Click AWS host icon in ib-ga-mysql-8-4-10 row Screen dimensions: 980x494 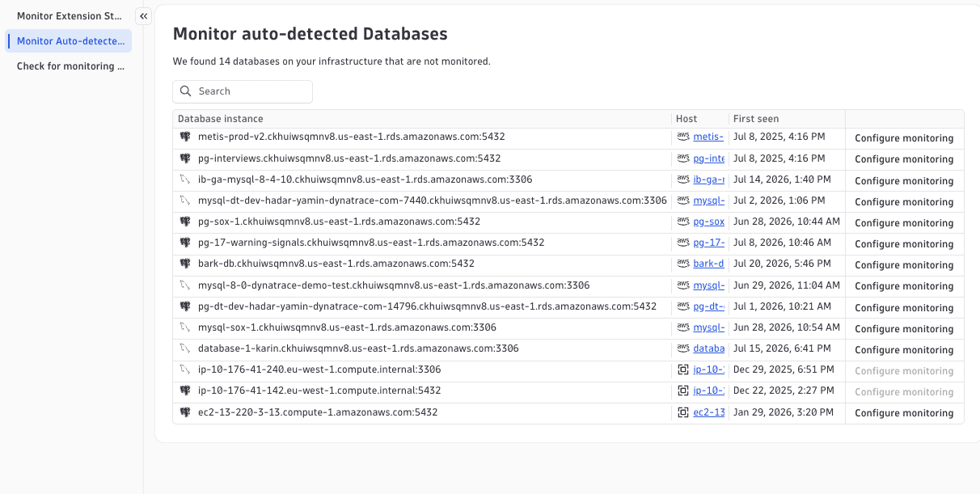(683, 179)
